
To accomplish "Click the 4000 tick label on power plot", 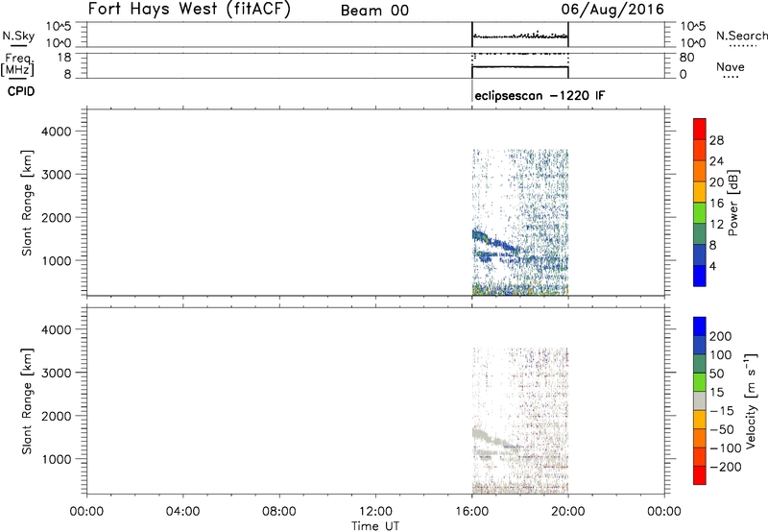I will [57, 132].
